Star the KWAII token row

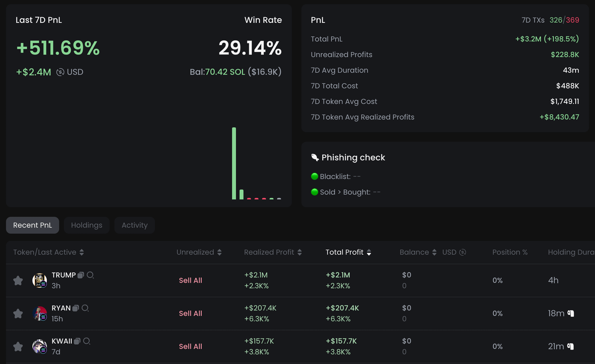point(18,347)
